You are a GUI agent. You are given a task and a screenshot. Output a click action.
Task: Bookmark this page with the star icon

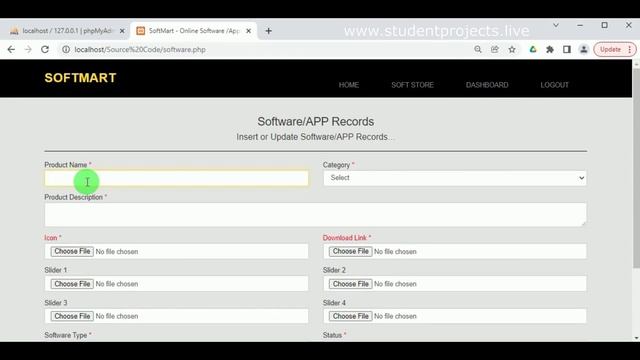pos(512,49)
